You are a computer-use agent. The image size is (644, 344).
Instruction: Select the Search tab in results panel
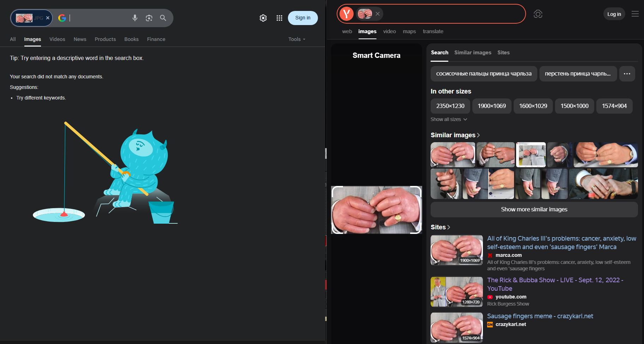[439, 53]
